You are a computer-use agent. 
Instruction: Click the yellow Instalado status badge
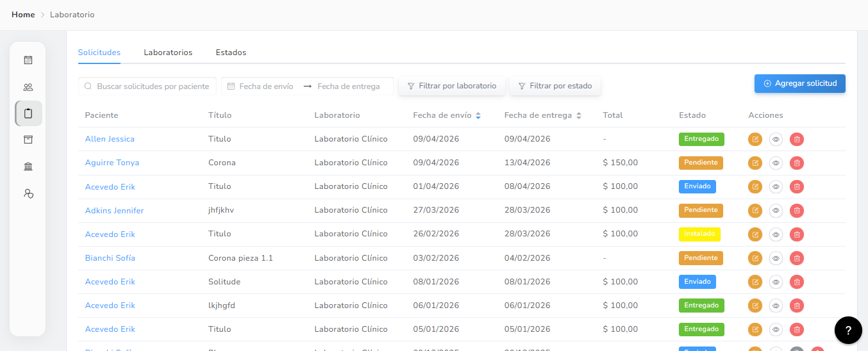pos(699,234)
